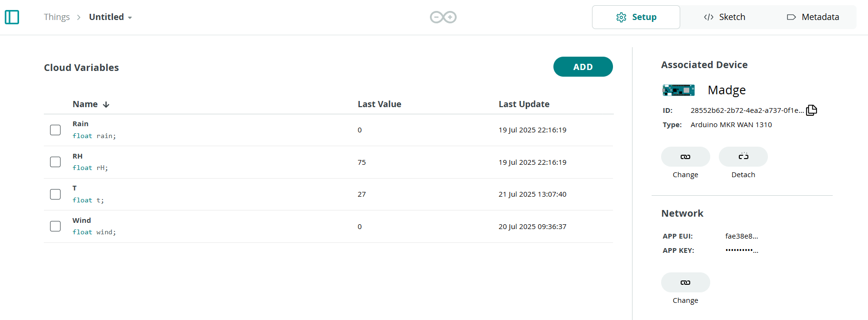Click the tag icon beside Metadata
The width and height of the screenshot is (868, 320).
coord(791,17)
